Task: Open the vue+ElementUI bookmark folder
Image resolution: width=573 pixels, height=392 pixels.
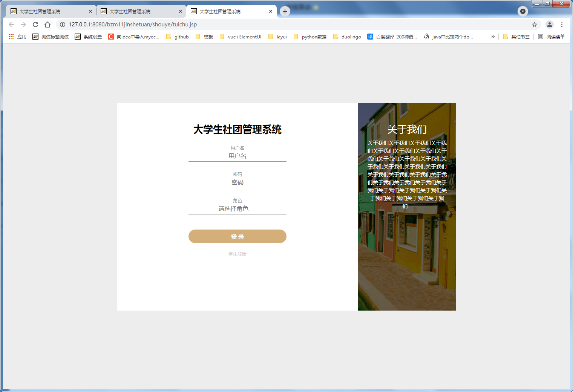Action: click(241, 37)
